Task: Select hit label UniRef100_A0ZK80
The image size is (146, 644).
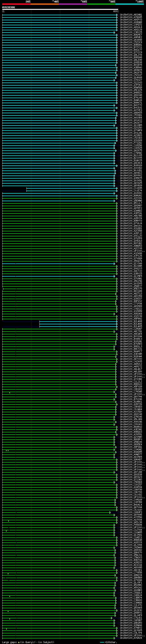Action: click(131, 193)
